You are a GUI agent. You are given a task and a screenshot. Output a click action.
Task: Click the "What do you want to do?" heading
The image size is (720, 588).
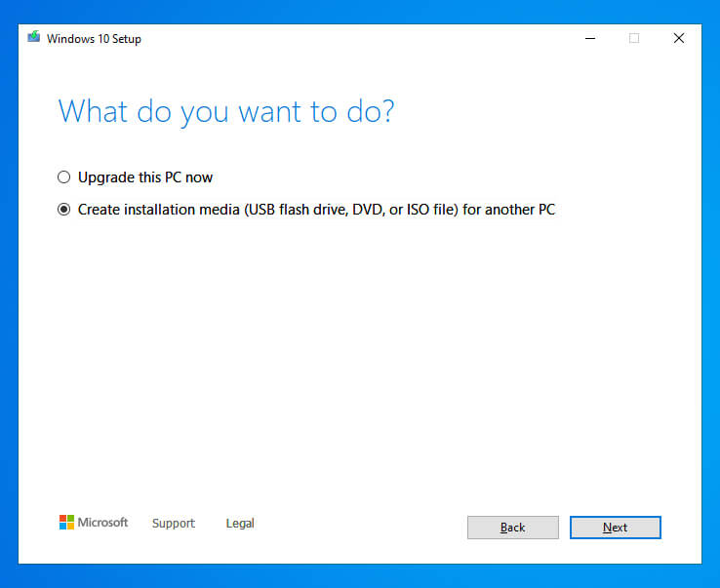[226, 111]
